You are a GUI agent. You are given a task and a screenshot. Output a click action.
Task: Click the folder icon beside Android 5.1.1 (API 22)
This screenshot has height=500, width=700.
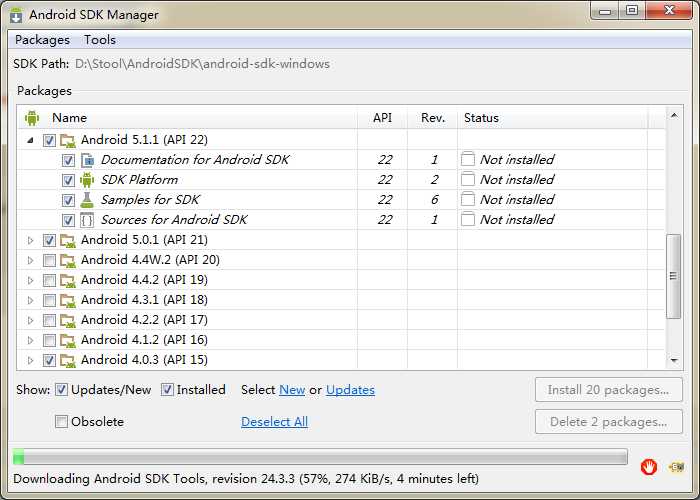coord(68,140)
